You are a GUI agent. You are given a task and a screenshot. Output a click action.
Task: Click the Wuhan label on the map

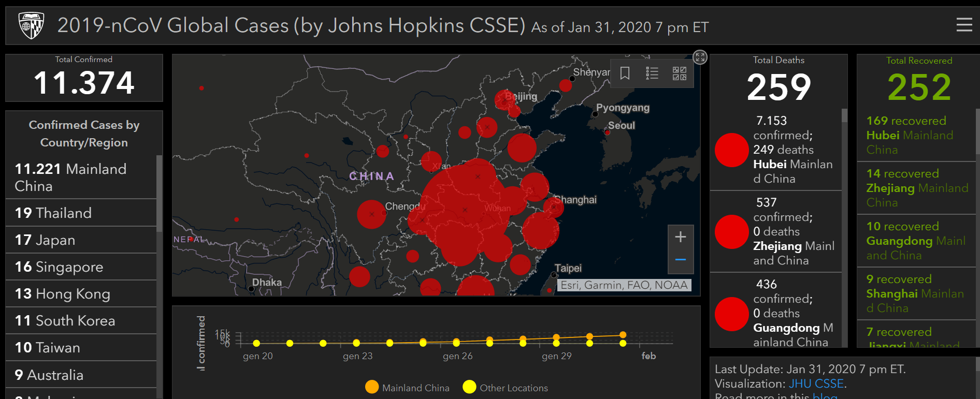click(497, 209)
